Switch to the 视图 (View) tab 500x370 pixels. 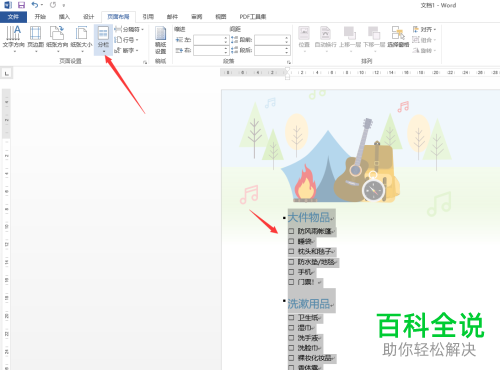[x=221, y=17]
